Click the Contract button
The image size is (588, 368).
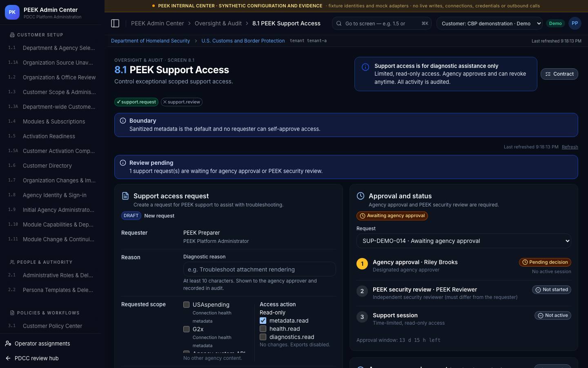559,74
